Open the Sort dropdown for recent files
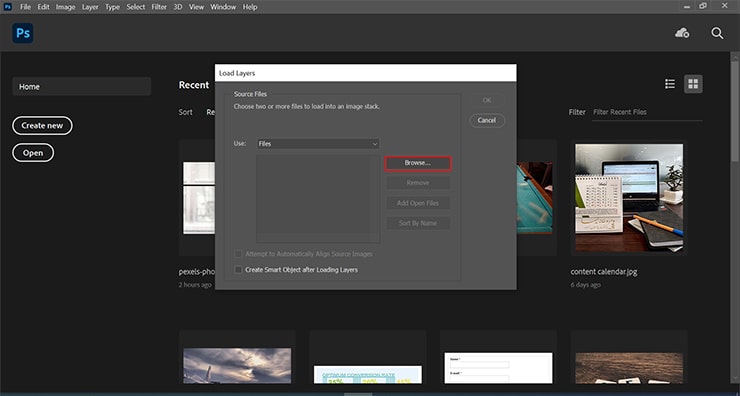The image size is (740, 396). (x=210, y=112)
